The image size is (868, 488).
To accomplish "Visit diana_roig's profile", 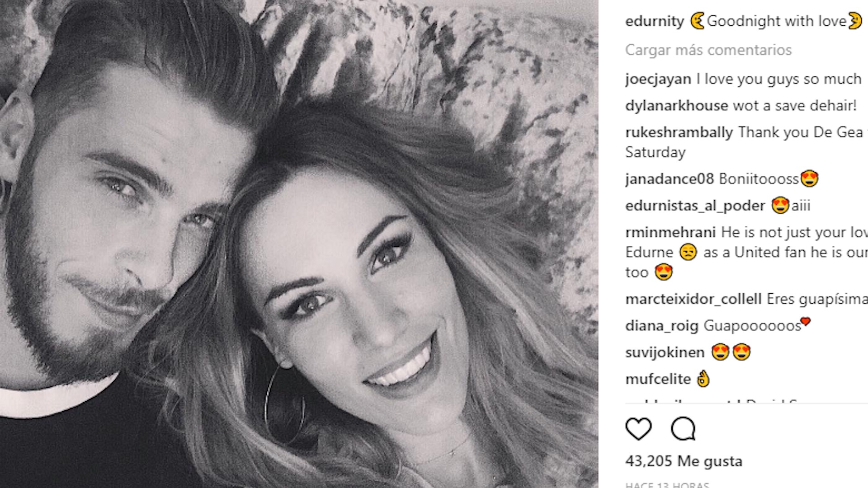I will (662, 326).
